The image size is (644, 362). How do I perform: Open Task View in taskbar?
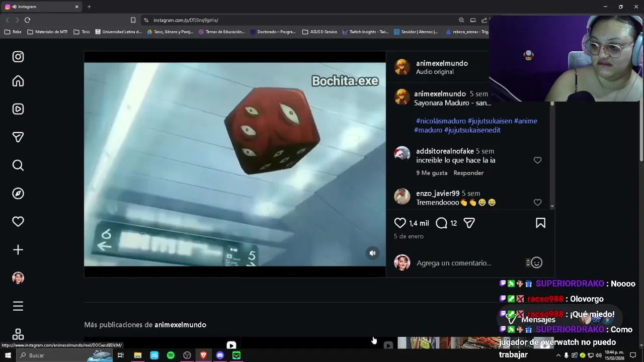tap(121, 355)
